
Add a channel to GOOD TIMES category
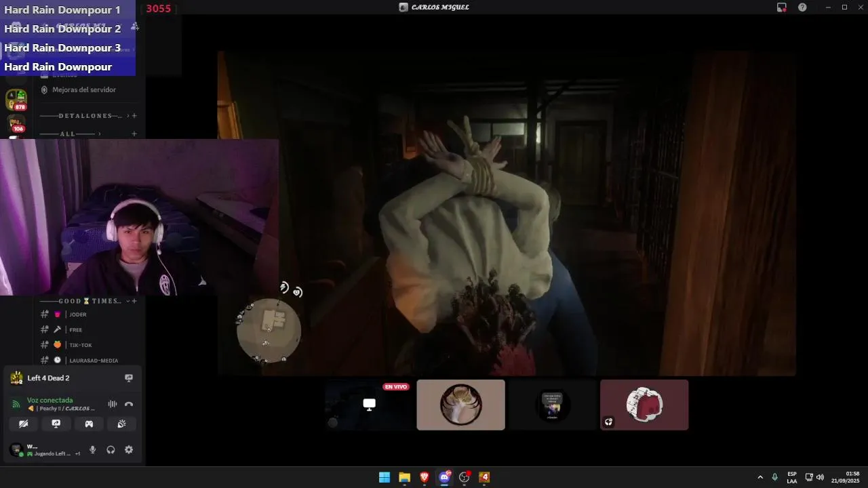coord(134,301)
